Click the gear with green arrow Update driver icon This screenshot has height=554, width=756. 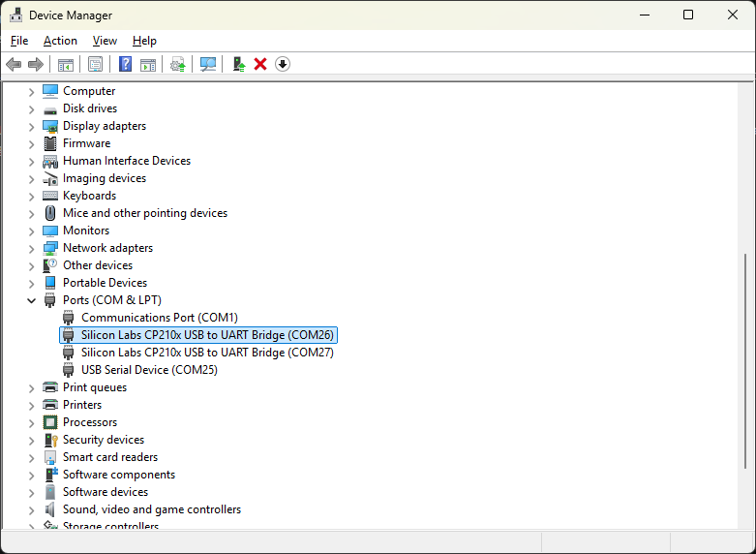point(178,64)
